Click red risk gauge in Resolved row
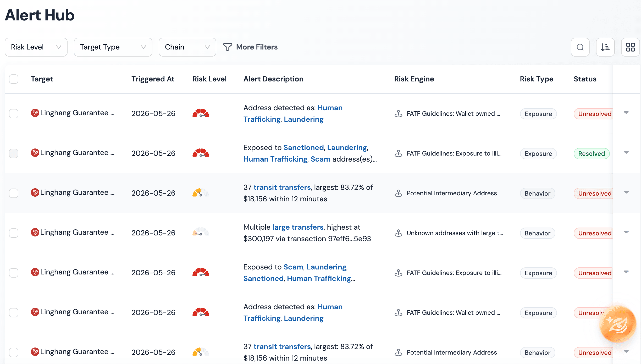 point(201,153)
